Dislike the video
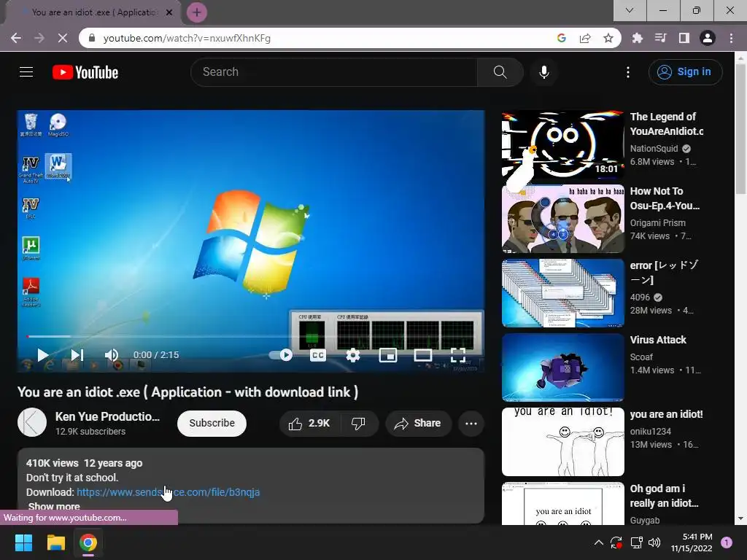The width and height of the screenshot is (747, 560). pyautogui.click(x=359, y=424)
